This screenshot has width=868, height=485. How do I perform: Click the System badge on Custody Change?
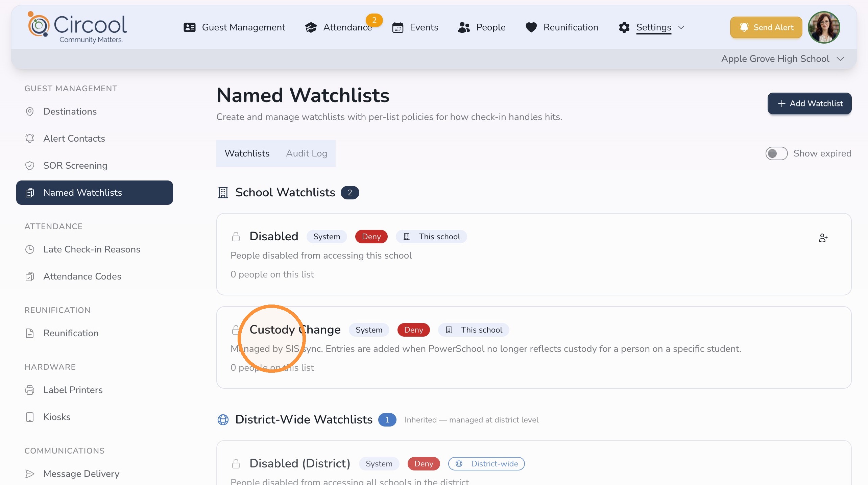pos(369,330)
